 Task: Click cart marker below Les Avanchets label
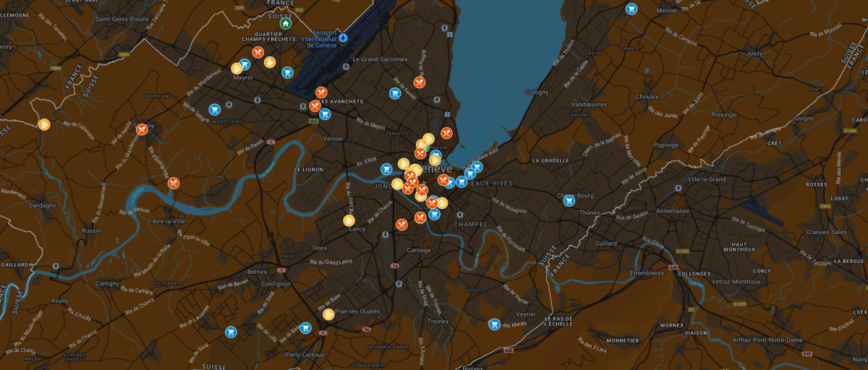(x=325, y=113)
